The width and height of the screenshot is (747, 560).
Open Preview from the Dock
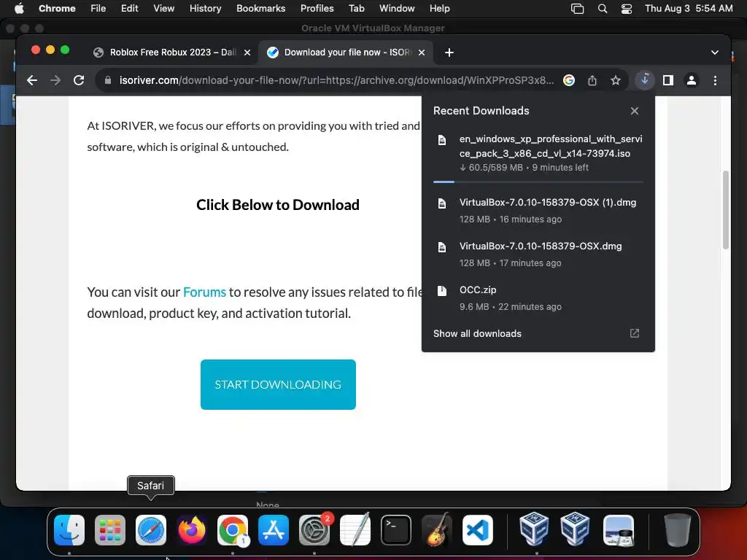pyautogui.click(x=619, y=530)
